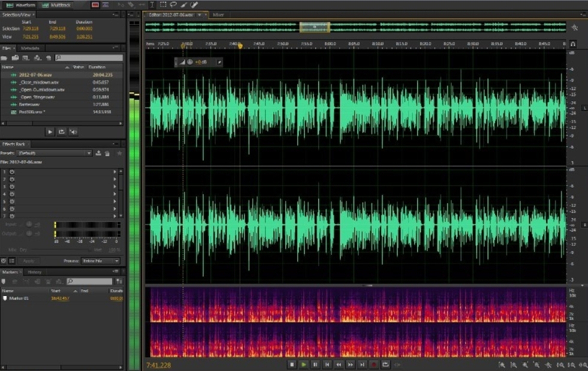Show the spectral frequency display

click(x=95, y=5)
